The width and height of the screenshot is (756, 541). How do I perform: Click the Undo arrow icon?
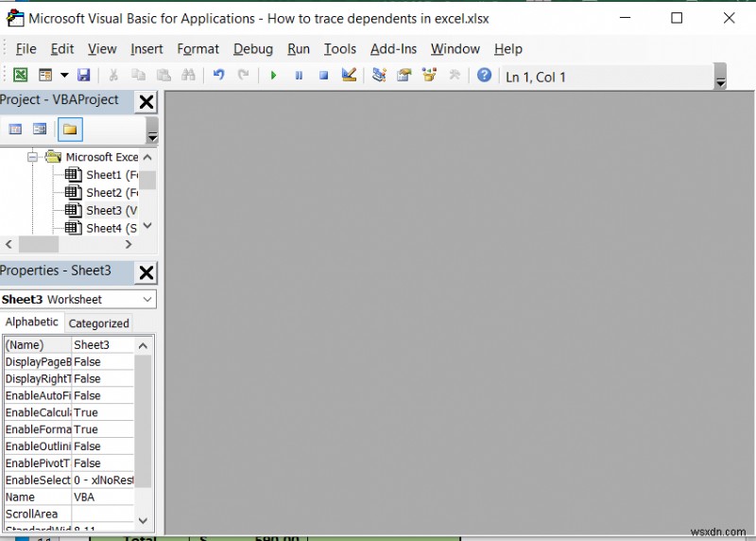point(219,75)
